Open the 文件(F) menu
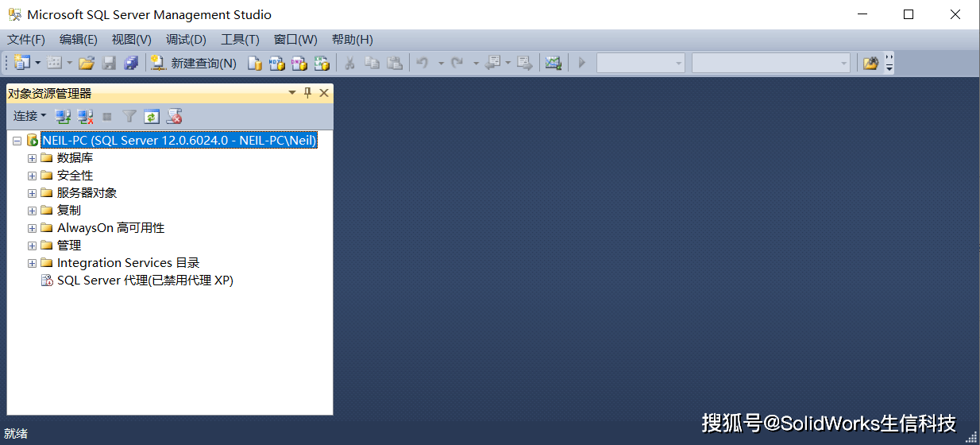 [26, 40]
